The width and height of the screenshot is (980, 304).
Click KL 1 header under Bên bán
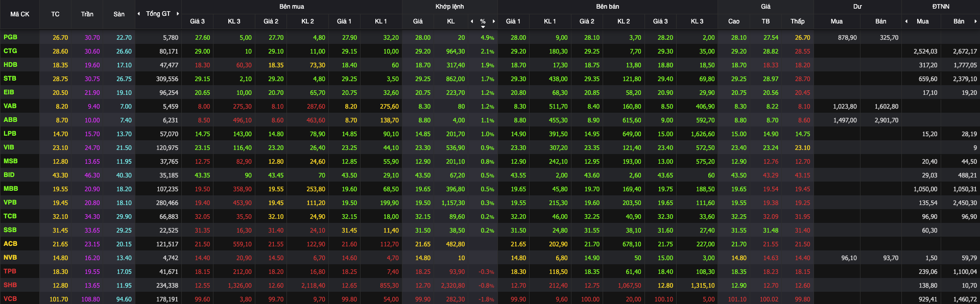pos(550,21)
